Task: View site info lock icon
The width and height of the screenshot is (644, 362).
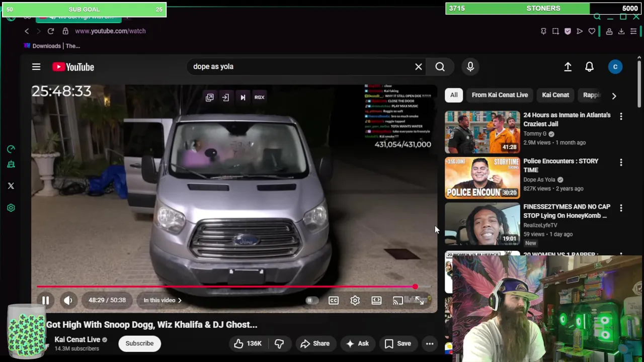Action: (x=65, y=31)
